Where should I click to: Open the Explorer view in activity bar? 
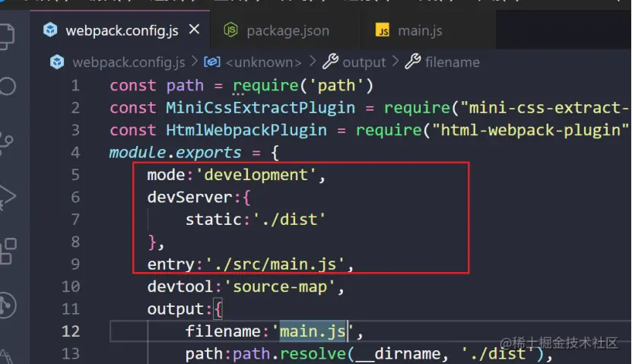point(6,37)
